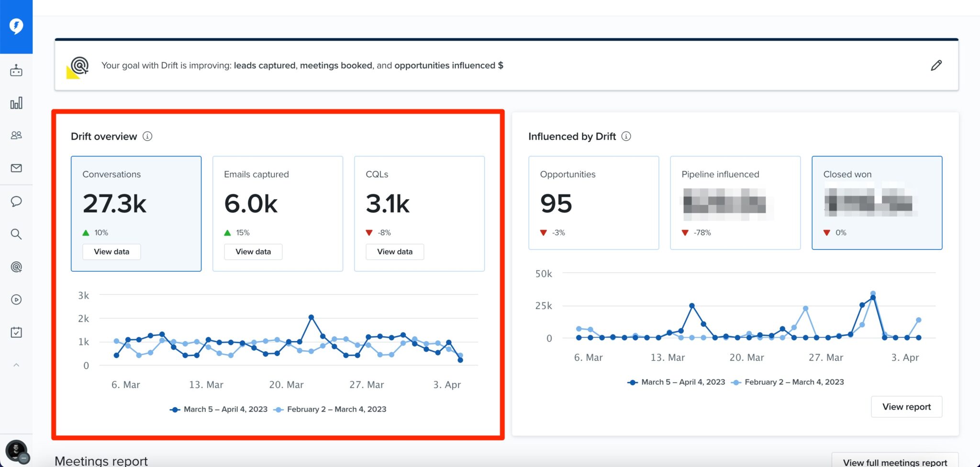Open the video play icon in sidebar

coord(17,299)
